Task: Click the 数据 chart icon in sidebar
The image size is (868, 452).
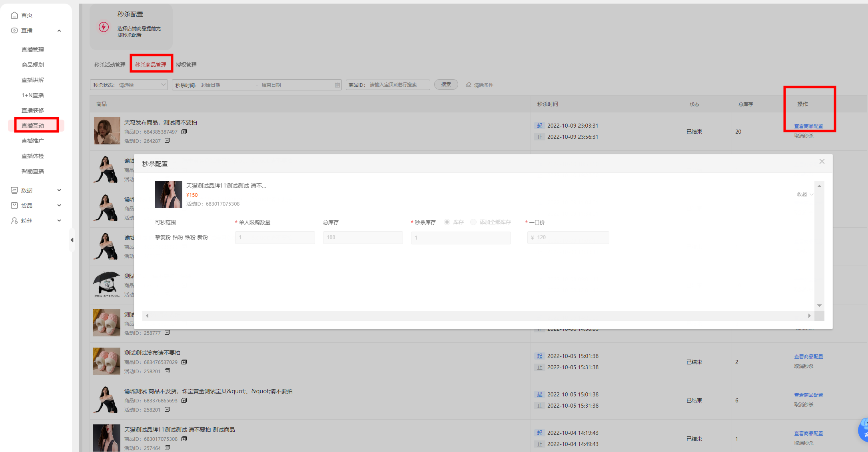Action: click(14, 190)
